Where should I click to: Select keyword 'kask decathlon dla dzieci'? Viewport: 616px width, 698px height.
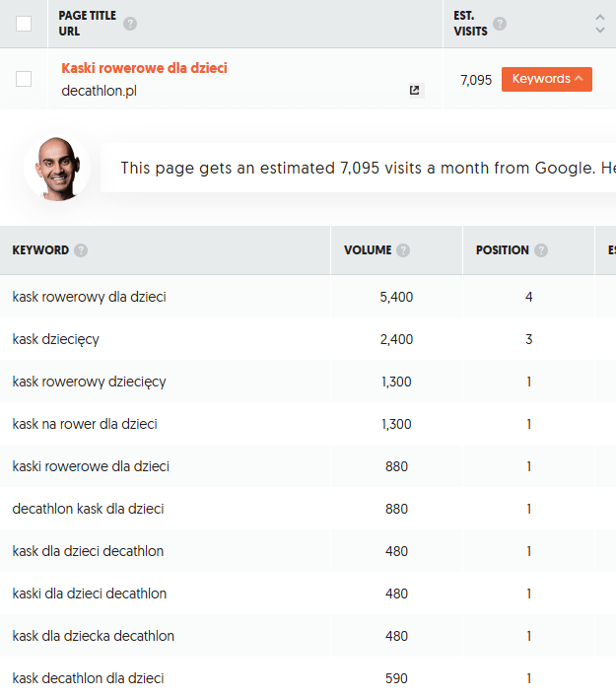pos(88,678)
